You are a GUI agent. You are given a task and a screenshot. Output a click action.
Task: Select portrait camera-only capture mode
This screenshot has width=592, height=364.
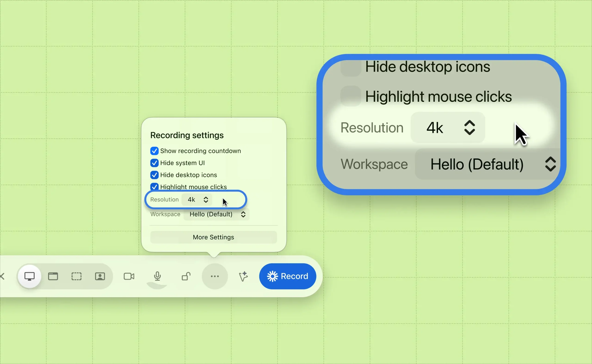click(x=100, y=276)
